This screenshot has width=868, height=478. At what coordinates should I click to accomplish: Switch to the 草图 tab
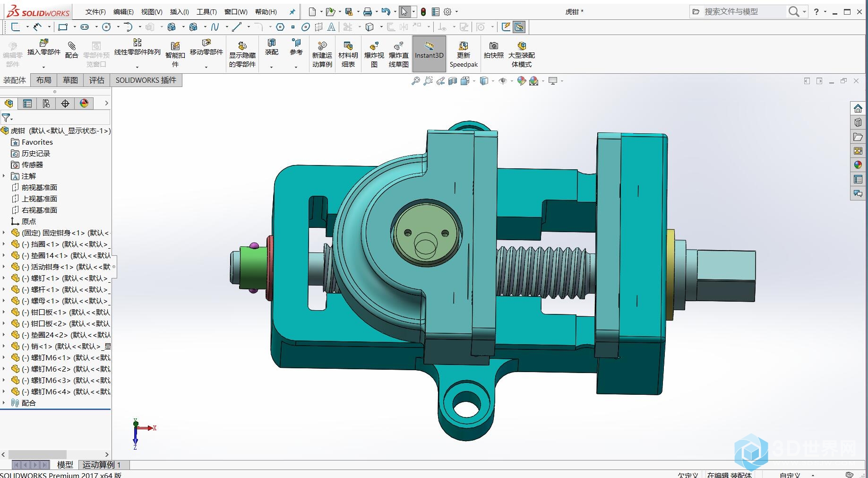tap(70, 80)
